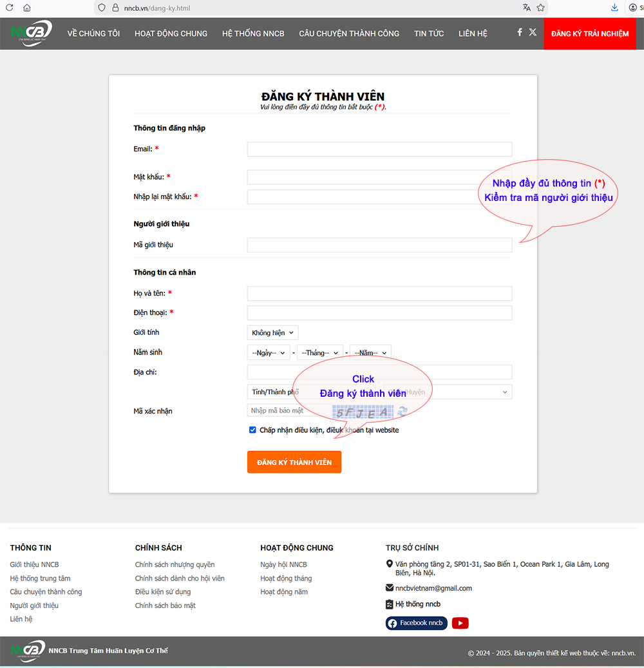
Task: Click the Facebook icon in header
Action: (520, 32)
